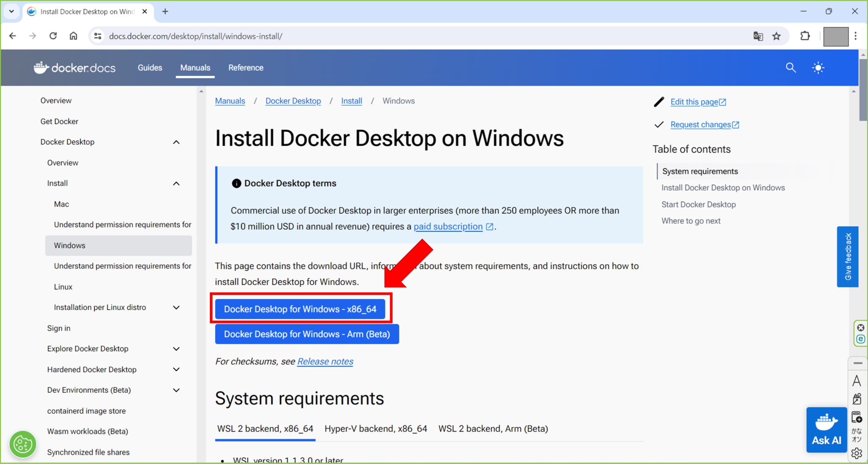The height and width of the screenshot is (464, 868).
Task: Bookmark this page using the star icon
Action: [x=777, y=36]
